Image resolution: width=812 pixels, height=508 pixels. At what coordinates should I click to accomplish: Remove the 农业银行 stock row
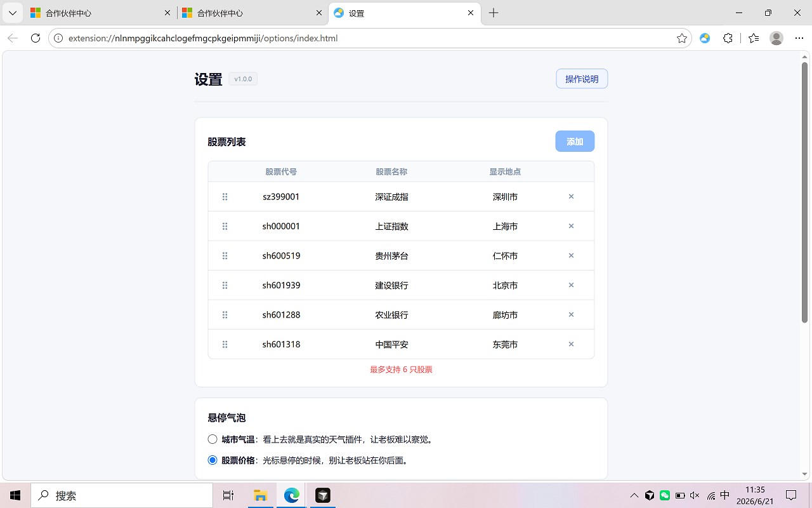tap(571, 315)
